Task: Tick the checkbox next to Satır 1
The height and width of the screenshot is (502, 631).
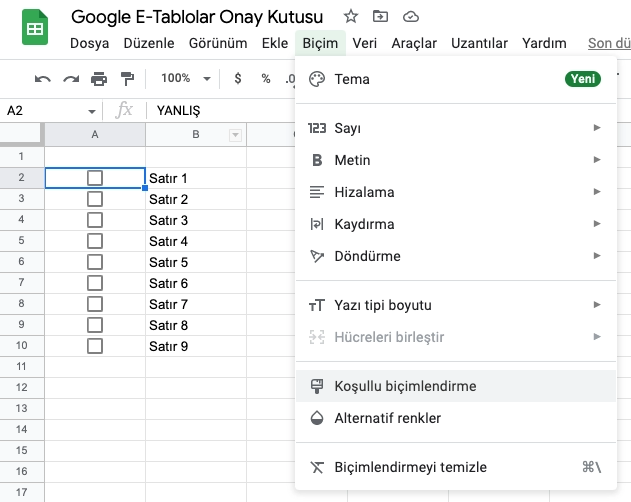Action: point(95,178)
